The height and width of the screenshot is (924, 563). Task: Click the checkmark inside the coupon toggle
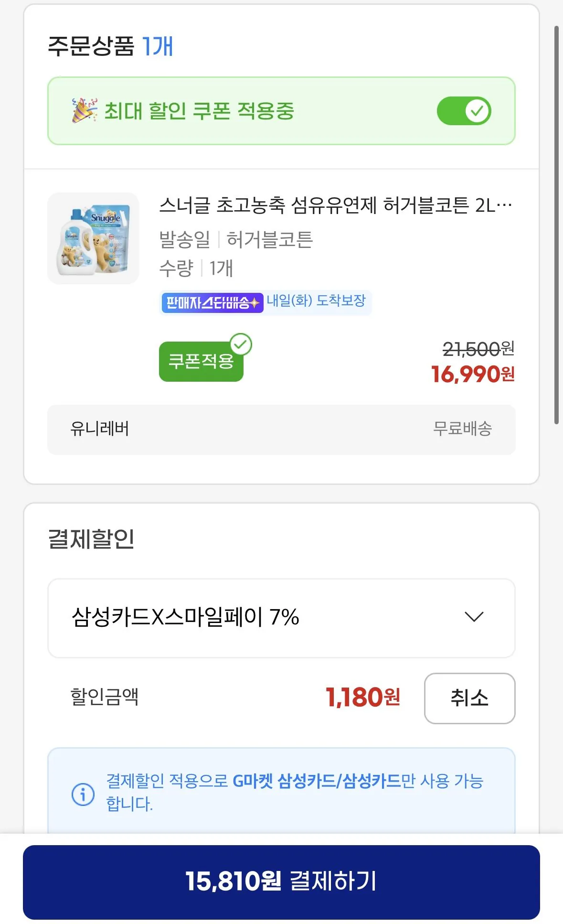(478, 111)
